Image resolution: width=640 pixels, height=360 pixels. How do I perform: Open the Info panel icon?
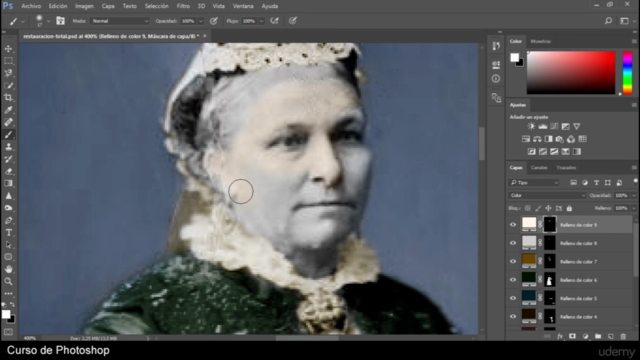coord(496,78)
